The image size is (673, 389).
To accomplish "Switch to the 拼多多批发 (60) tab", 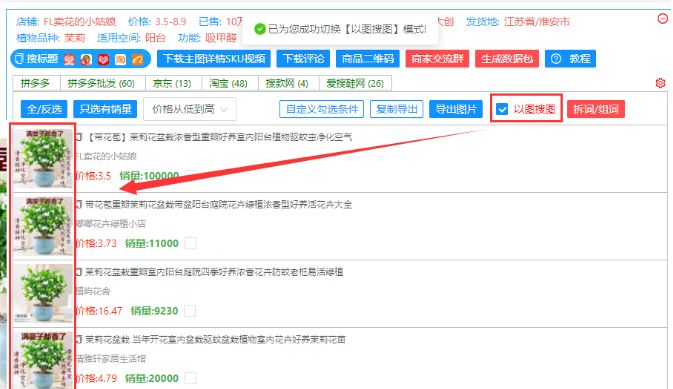I will 101,83.
